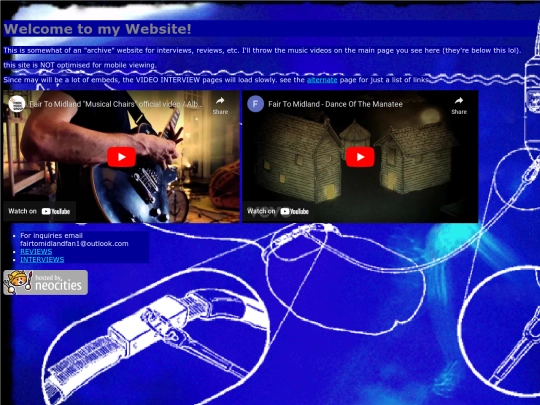Play the Dance Of The Manatee video
540x405 pixels.
[360, 157]
